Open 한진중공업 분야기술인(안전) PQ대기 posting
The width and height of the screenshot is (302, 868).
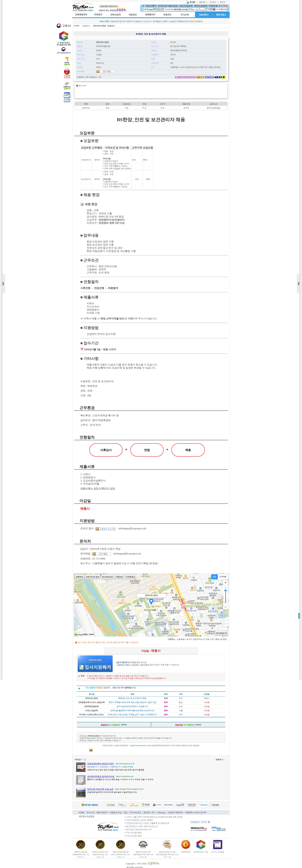132,707
